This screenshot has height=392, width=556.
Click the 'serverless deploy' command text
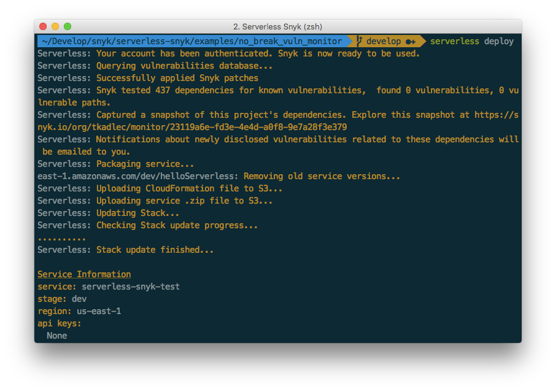(471, 42)
